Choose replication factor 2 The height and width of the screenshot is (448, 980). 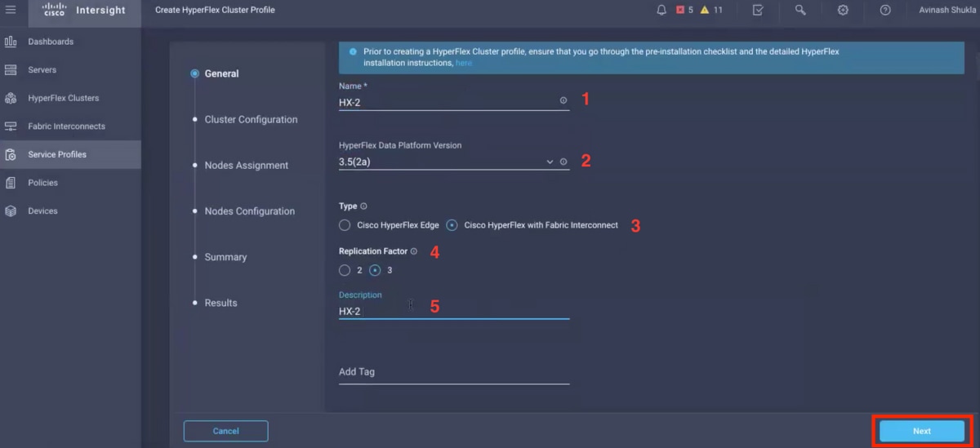tap(345, 270)
